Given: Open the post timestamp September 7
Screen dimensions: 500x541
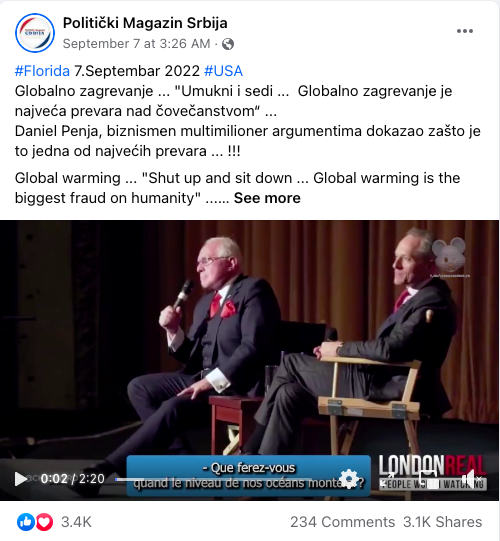Looking at the screenshot, I should 136,44.
